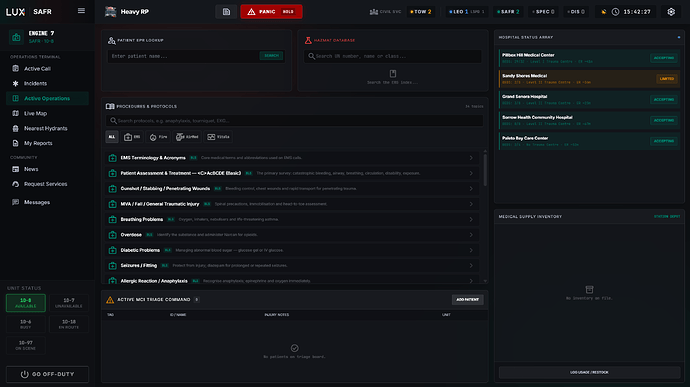Set unit status to 10-8 Available
690x387 pixels.
click(x=26, y=303)
